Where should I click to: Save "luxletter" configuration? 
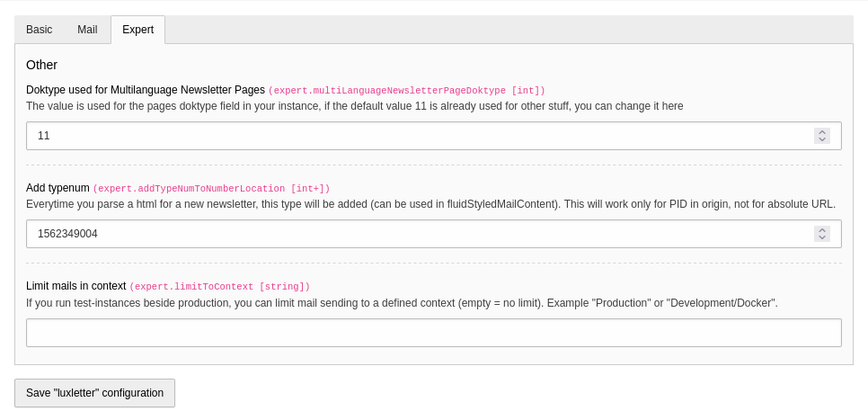point(94,393)
